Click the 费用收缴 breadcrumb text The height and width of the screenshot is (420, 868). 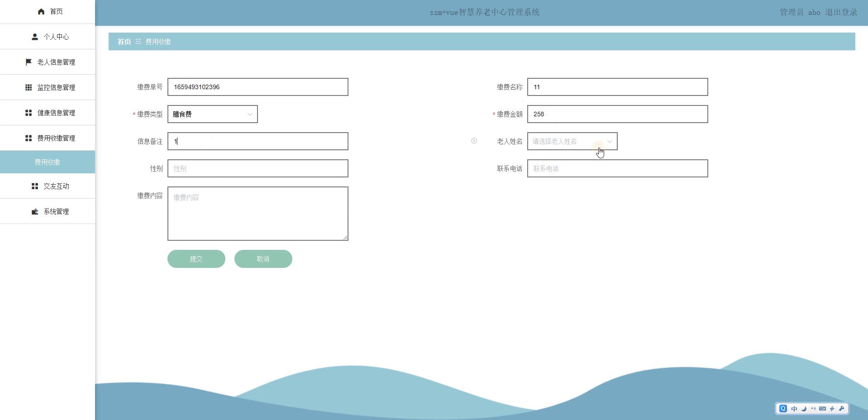(x=158, y=42)
